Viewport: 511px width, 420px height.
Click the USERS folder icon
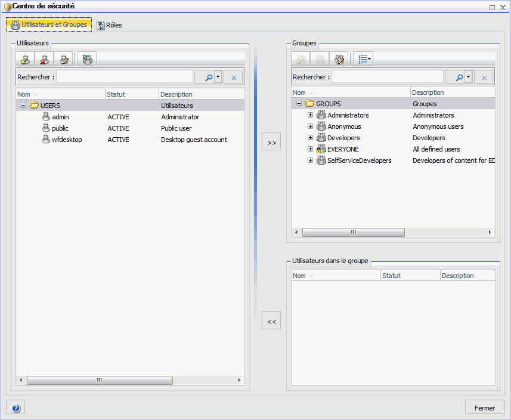[x=34, y=104]
